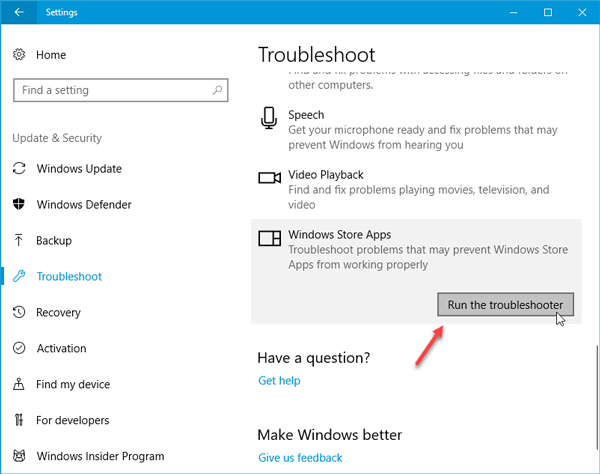Run the troubleshooter for Windows Store Apps
The height and width of the screenshot is (474, 600).
[505, 305]
